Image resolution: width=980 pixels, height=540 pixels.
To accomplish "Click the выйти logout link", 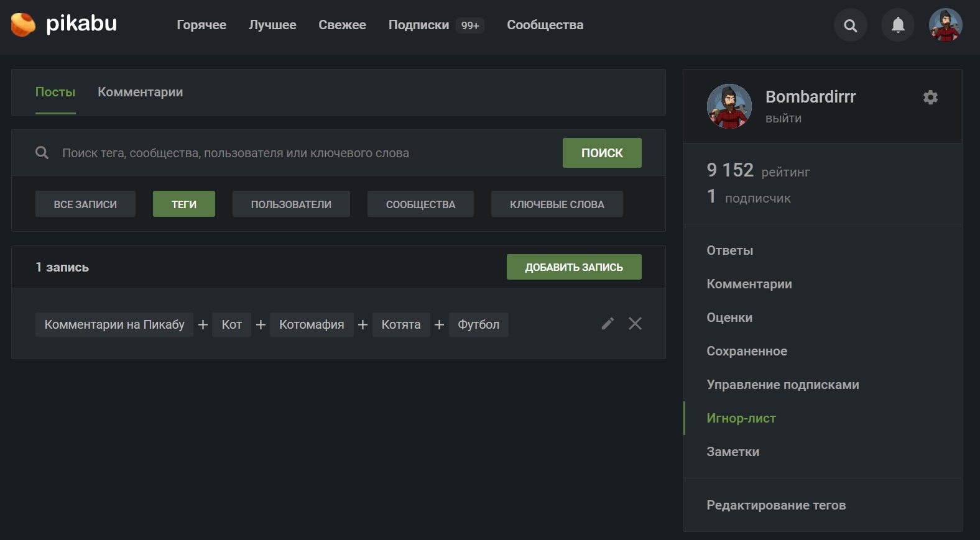I will pos(784,118).
